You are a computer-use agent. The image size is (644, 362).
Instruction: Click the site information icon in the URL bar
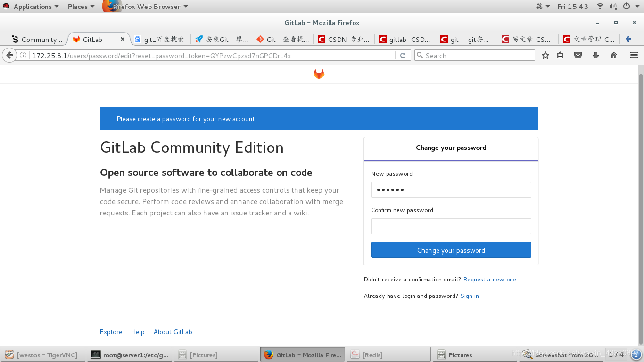pos(23,55)
